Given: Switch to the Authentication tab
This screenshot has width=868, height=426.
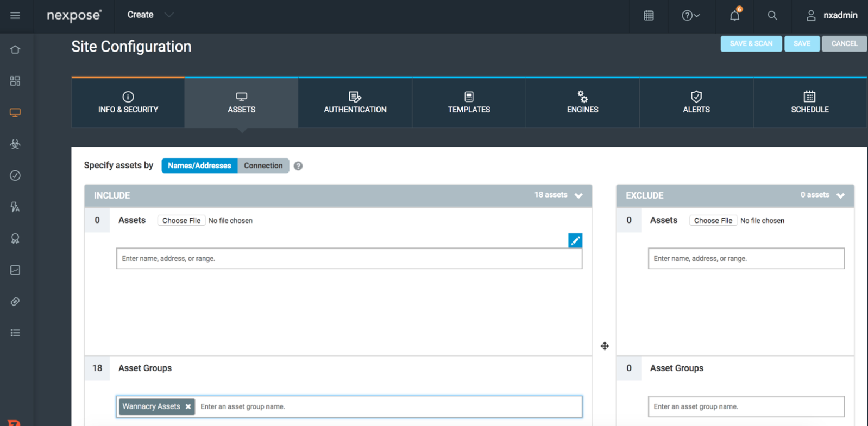Looking at the screenshot, I should pyautogui.click(x=355, y=103).
